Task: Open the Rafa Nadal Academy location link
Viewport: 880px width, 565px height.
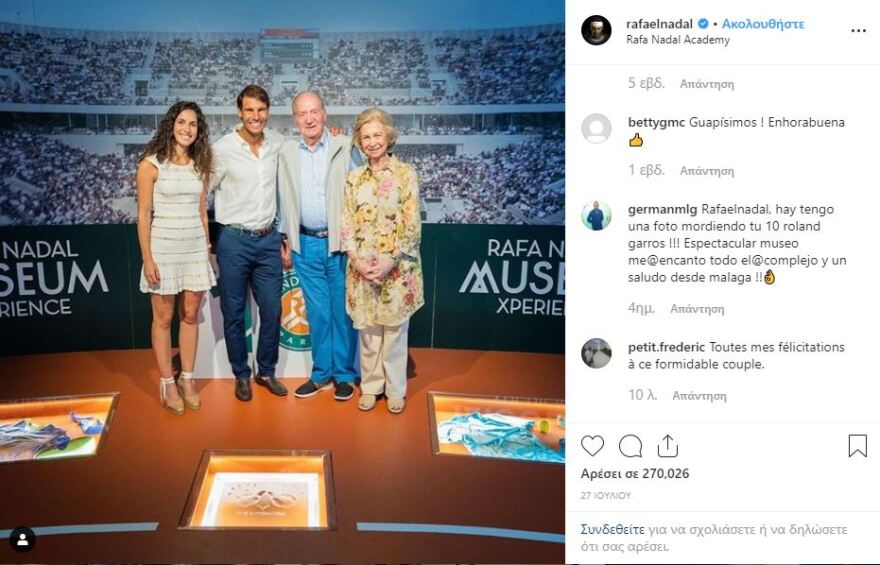Action: [678, 40]
